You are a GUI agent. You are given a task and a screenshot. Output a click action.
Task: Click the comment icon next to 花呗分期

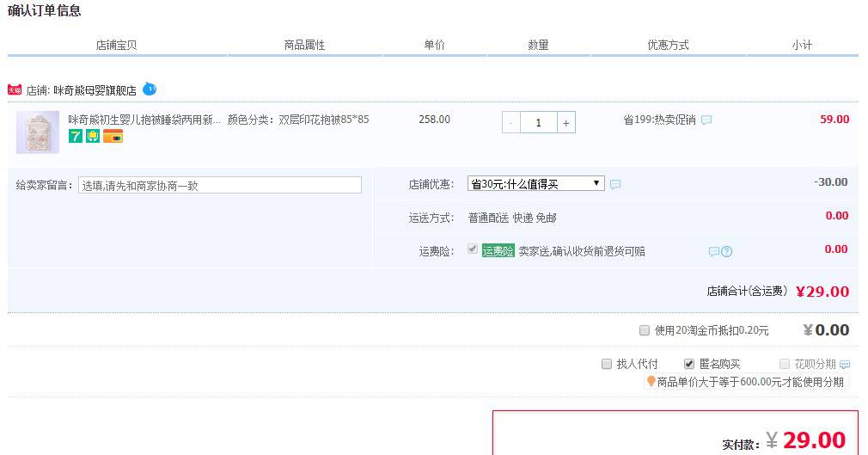click(845, 365)
